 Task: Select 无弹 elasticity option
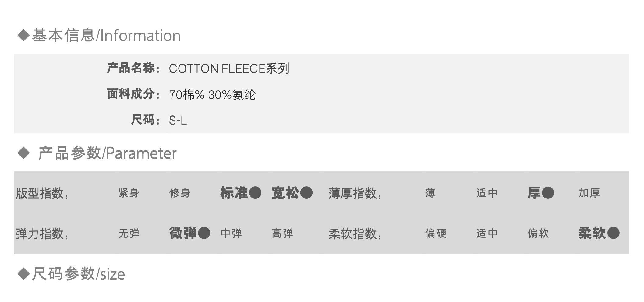(129, 234)
